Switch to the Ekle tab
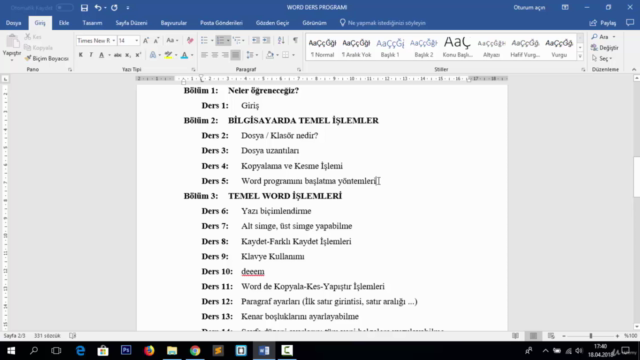The width and height of the screenshot is (640, 360). click(x=64, y=23)
